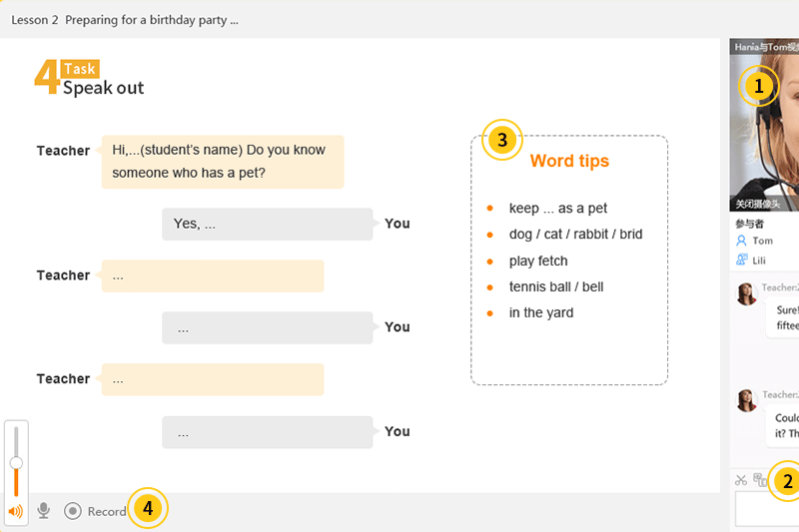This screenshot has width=799, height=532.
Task: Click the yellow marker number 4
Action: click(x=148, y=509)
